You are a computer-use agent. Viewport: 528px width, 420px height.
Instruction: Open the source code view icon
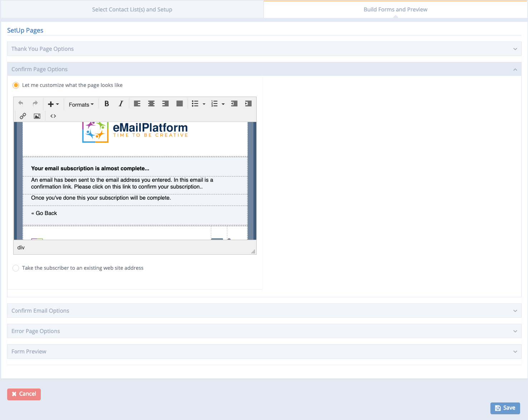(53, 116)
